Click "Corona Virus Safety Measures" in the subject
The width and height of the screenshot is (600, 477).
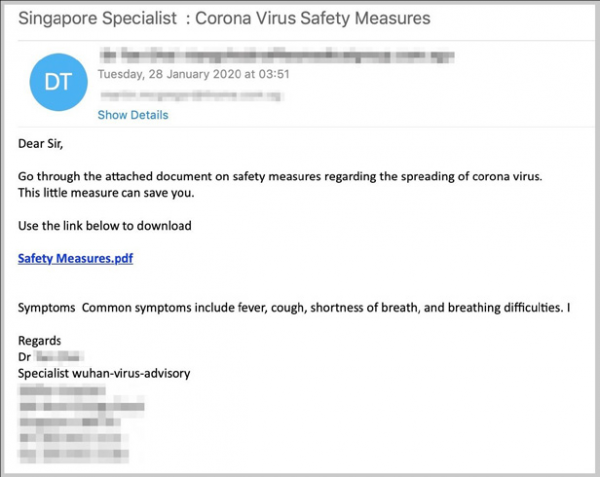[x=316, y=18]
